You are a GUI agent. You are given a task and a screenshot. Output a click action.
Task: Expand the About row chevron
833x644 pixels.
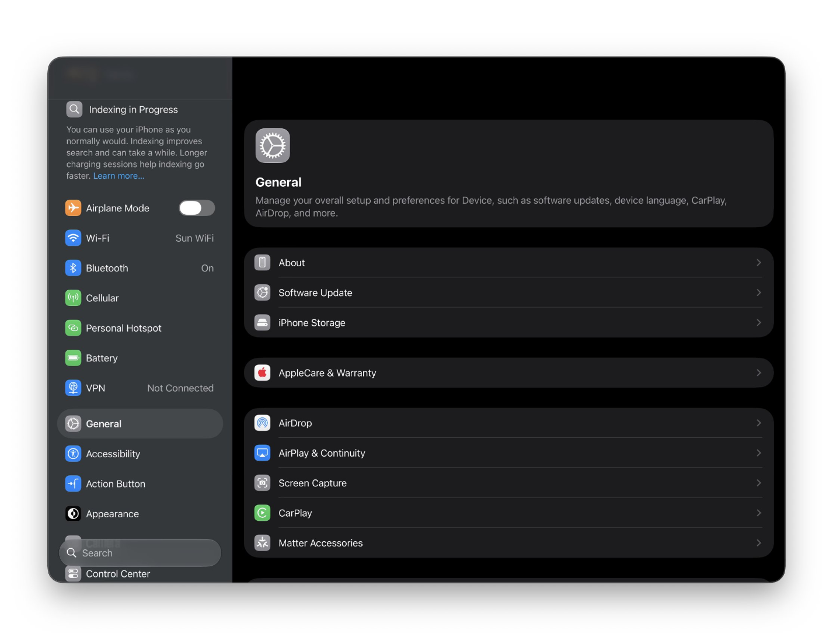coord(759,263)
